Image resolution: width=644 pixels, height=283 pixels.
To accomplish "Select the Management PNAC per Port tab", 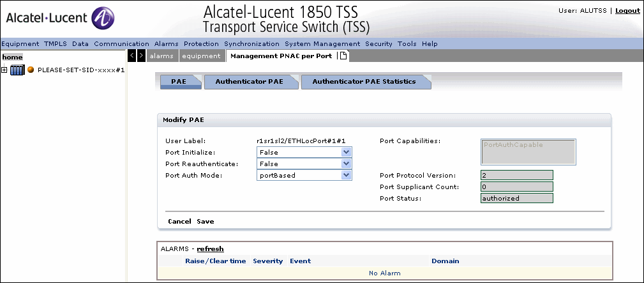I will (x=281, y=56).
